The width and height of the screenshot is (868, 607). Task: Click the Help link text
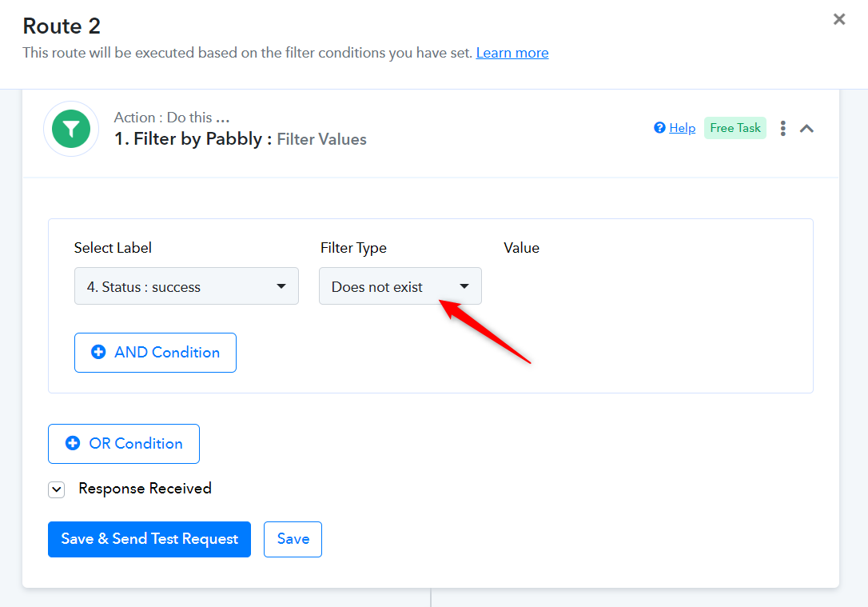[x=682, y=128]
